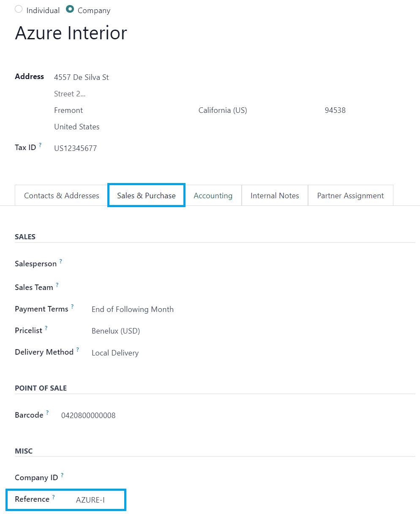Image resolution: width=420 pixels, height=514 pixels.
Task: Edit street field 4557 De Silva St
Action: [82, 77]
